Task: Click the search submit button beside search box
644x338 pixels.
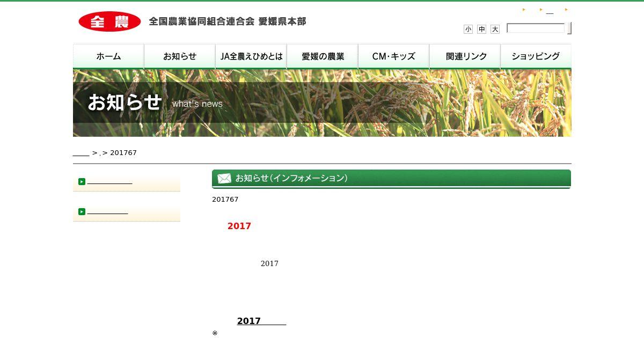Action: coord(569,28)
